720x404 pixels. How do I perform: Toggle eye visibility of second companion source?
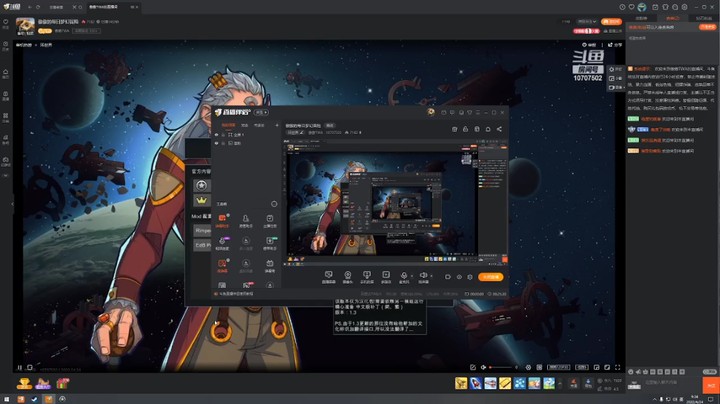tap(217, 143)
